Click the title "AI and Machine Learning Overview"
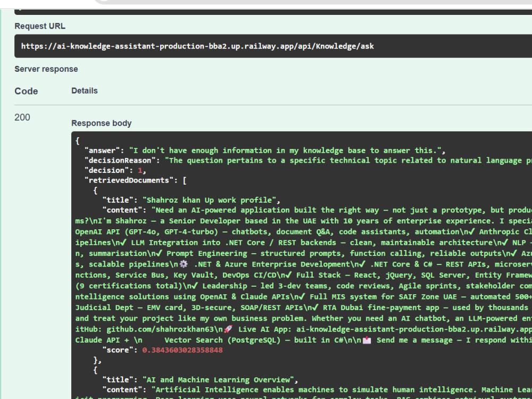The width and height of the screenshot is (532, 399). click(x=218, y=380)
